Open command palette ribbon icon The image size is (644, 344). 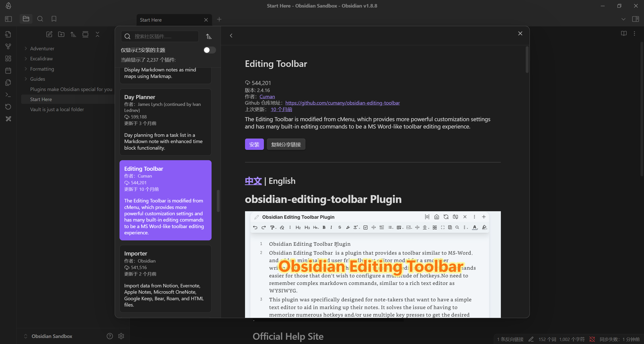tap(8, 95)
